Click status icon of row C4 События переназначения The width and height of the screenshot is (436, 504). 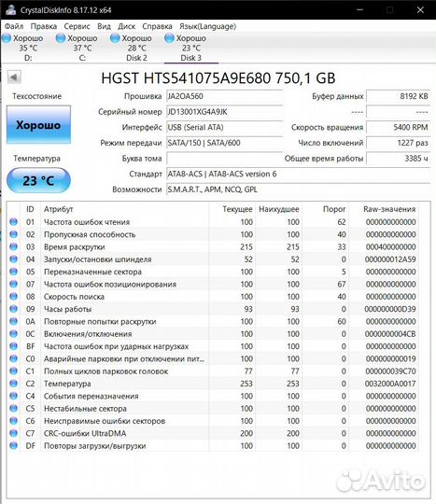coord(13,396)
